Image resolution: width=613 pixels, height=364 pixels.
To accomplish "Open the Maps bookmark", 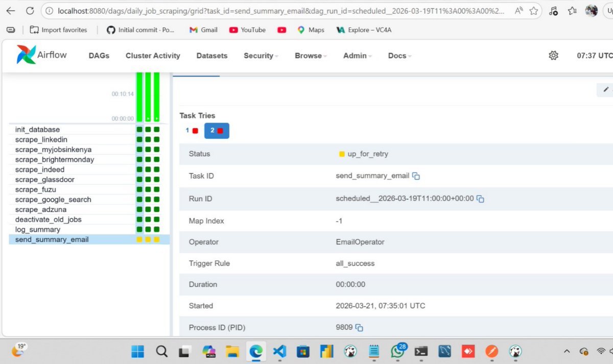I will (311, 30).
